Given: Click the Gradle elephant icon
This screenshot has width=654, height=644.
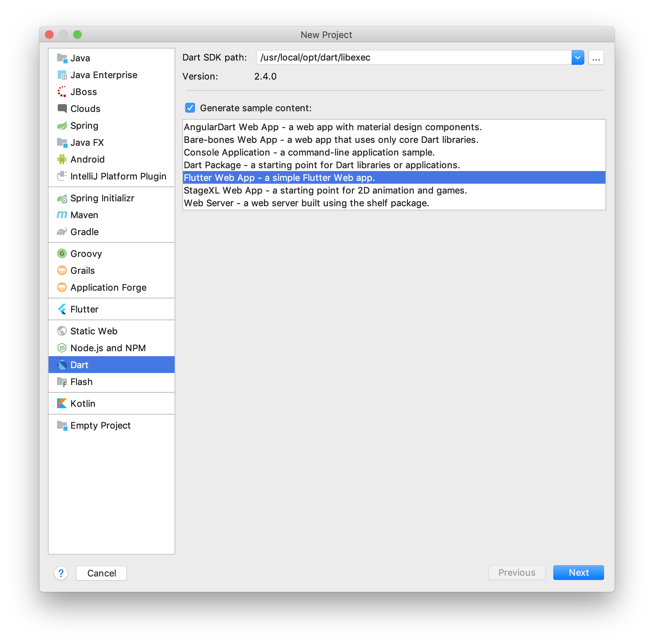Looking at the screenshot, I should [62, 232].
